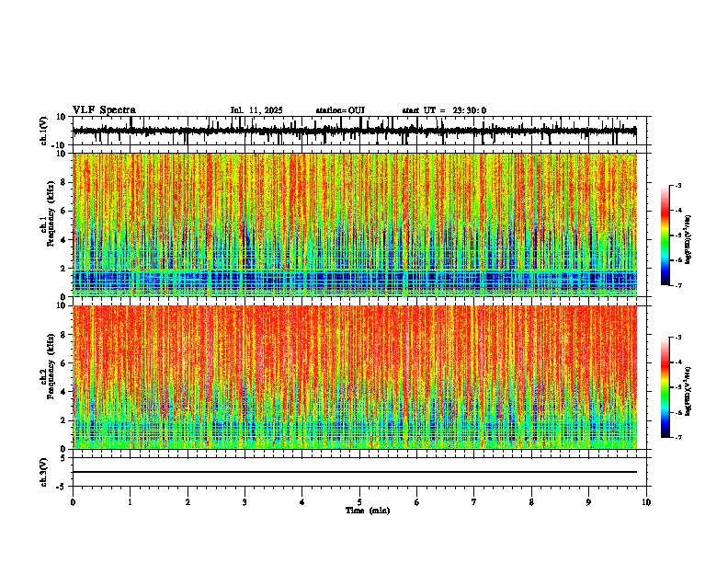Screen dimensions: 728x563
Task: Click inside the ch.2 spectrogram panel
Action: pos(355,377)
